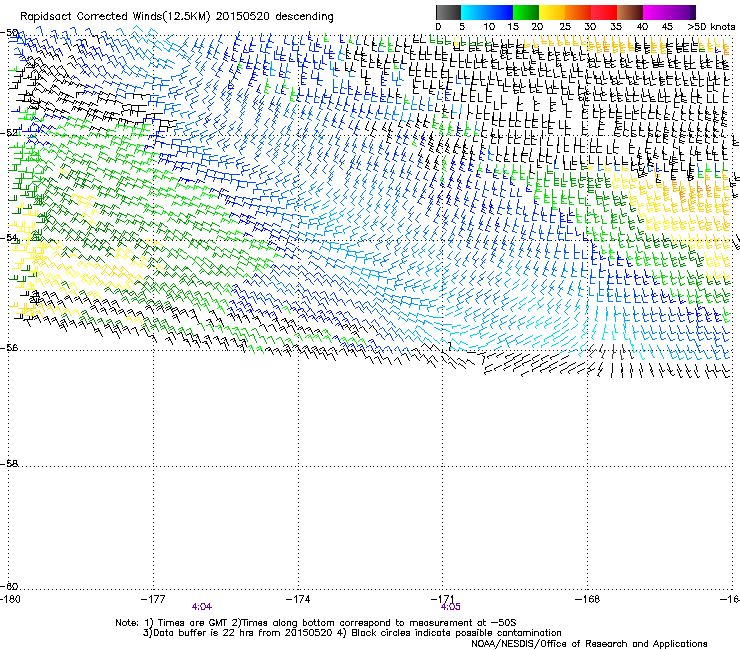Image resolution: width=740 pixels, height=650 pixels.
Task: Click the -52 latitude axis label
Action: (x=9, y=133)
